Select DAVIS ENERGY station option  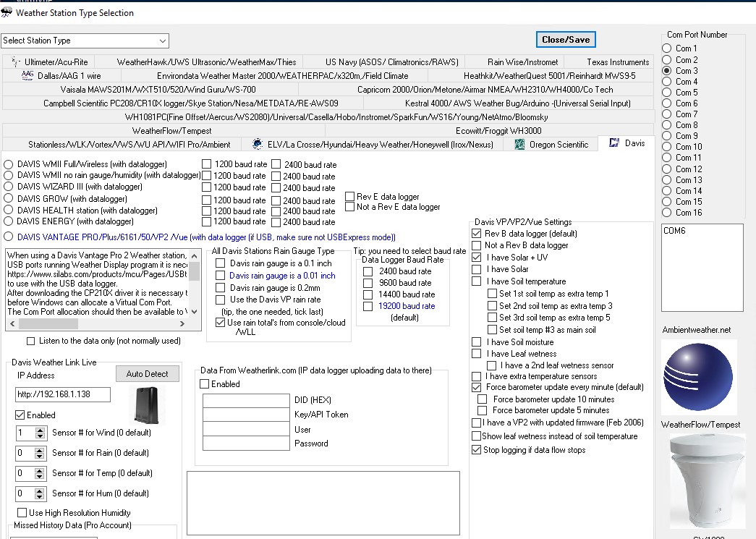[x=8, y=221]
